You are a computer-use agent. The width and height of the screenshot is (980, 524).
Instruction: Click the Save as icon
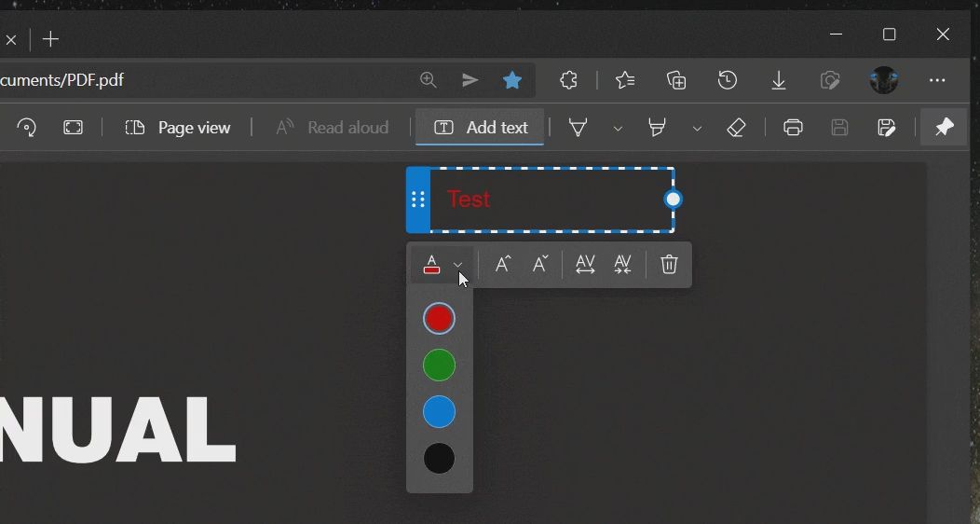pos(887,128)
